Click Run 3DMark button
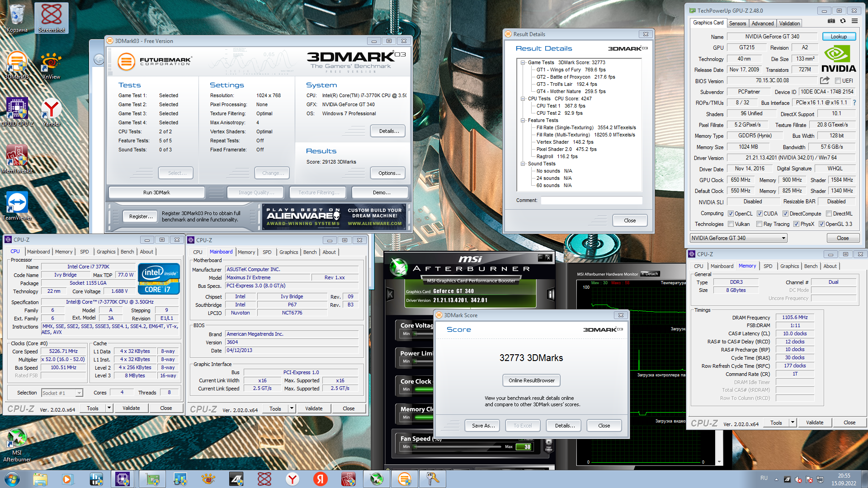The width and height of the screenshot is (868, 488). (x=156, y=192)
